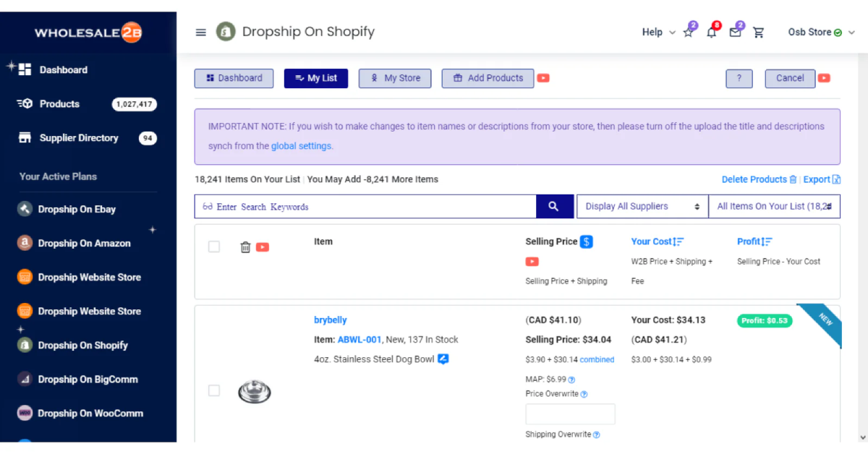Screen dimensions: 868x454
Task: Click the Enter Search Keywords field
Action: [365, 207]
